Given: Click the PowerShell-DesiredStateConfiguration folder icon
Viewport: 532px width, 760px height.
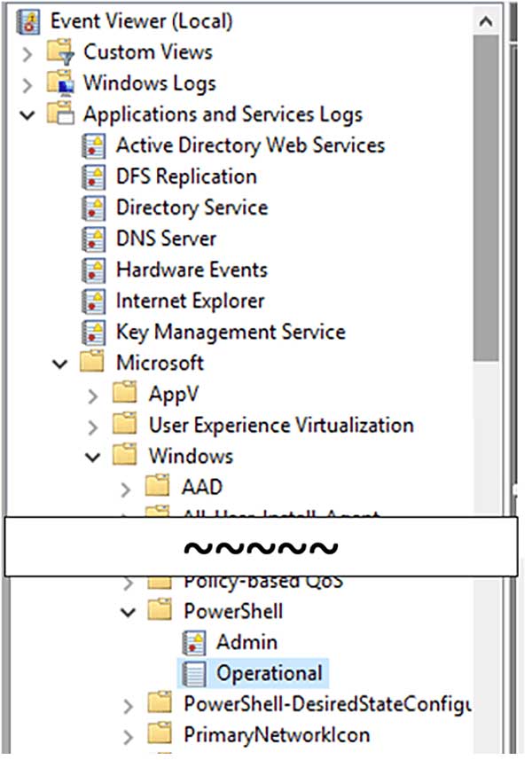Looking at the screenshot, I should [160, 703].
